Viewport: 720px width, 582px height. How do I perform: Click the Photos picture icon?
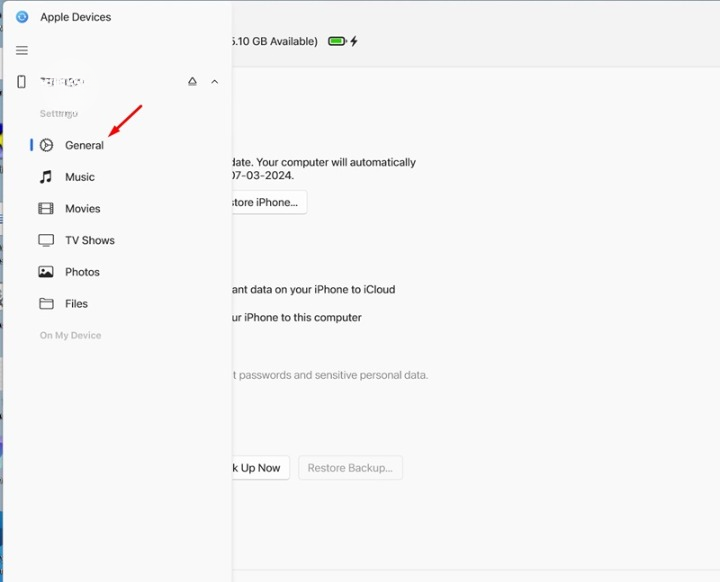45,272
